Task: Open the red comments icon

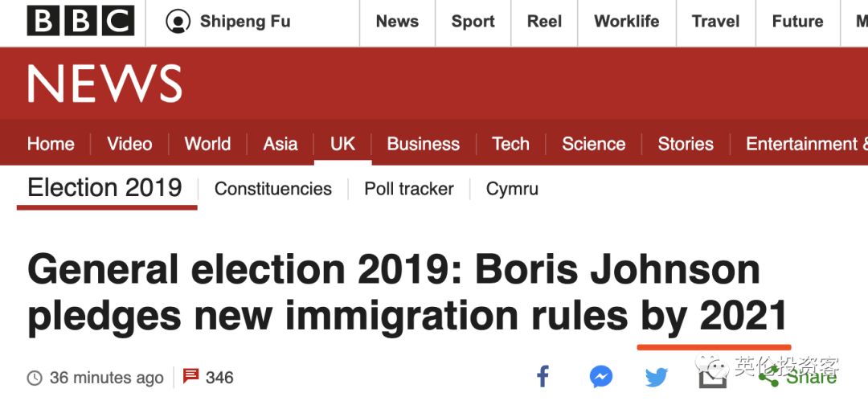Action: pos(190,376)
